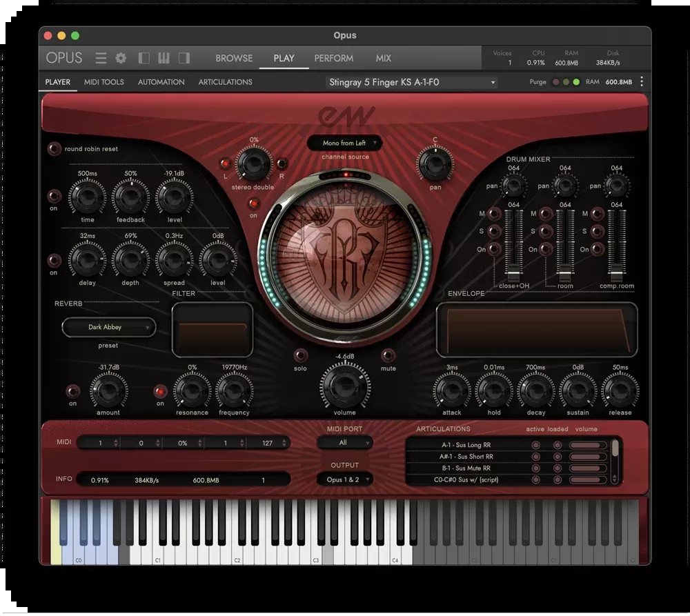This screenshot has height=616, width=690.
Task: Click the first MIDI field stepper arrows
Action: point(116,443)
